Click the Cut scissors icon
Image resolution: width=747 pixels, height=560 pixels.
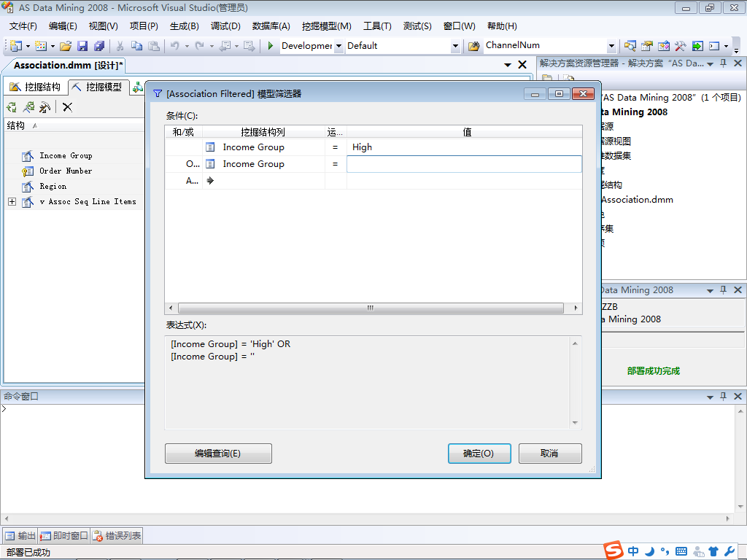pyautogui.click(x=120, y=46)
